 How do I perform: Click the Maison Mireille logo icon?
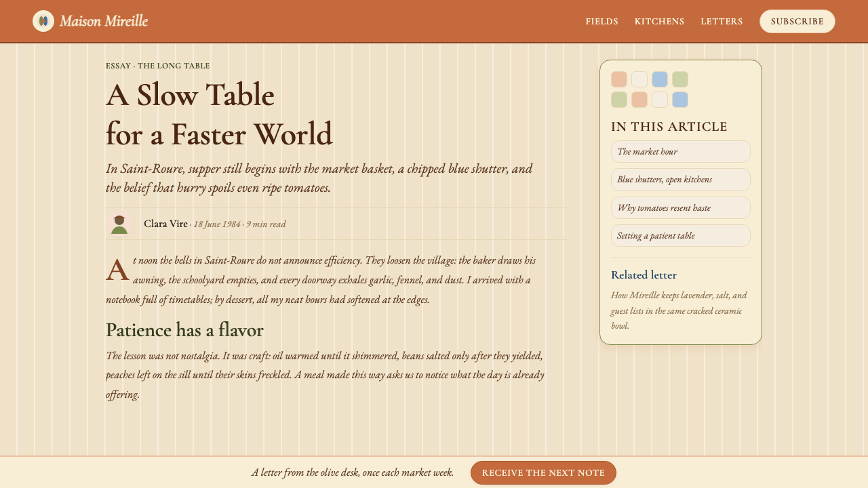pos(43,21)
